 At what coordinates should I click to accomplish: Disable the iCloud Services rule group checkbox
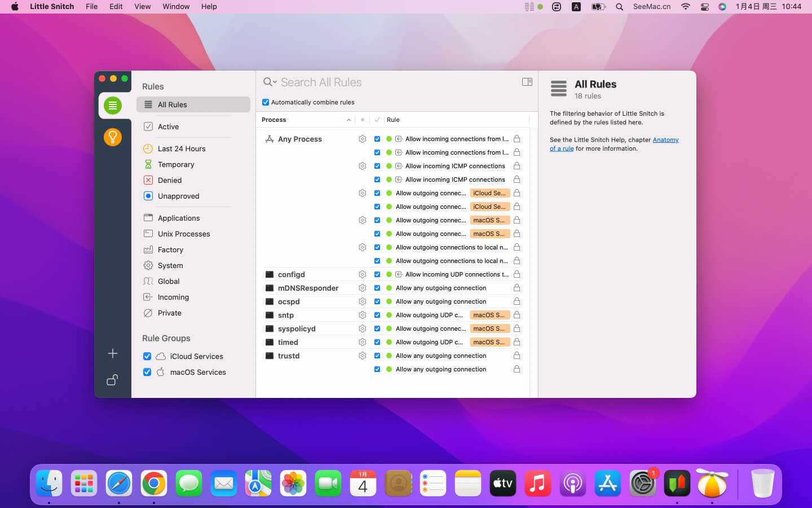coord(147,356)
